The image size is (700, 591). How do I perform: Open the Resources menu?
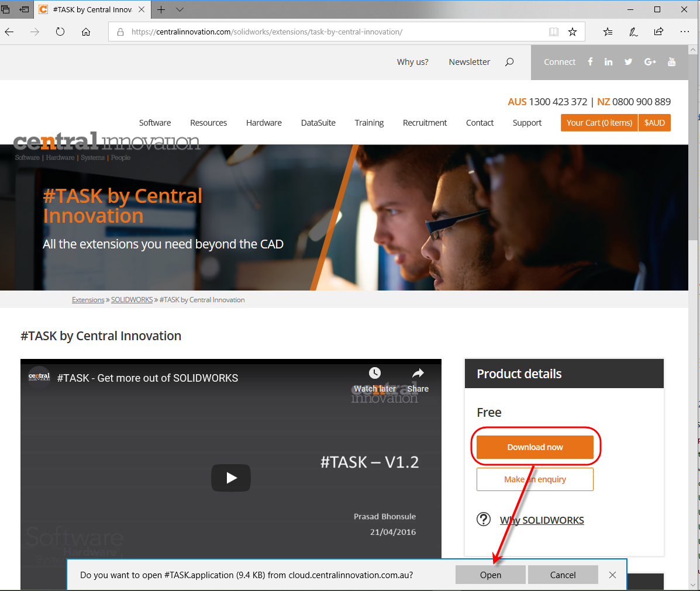pyautogui.click(x=209, y=123)
